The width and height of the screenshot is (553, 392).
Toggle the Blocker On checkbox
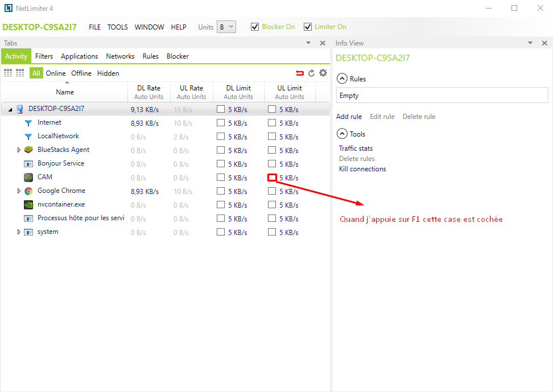[x=255, y=27]
